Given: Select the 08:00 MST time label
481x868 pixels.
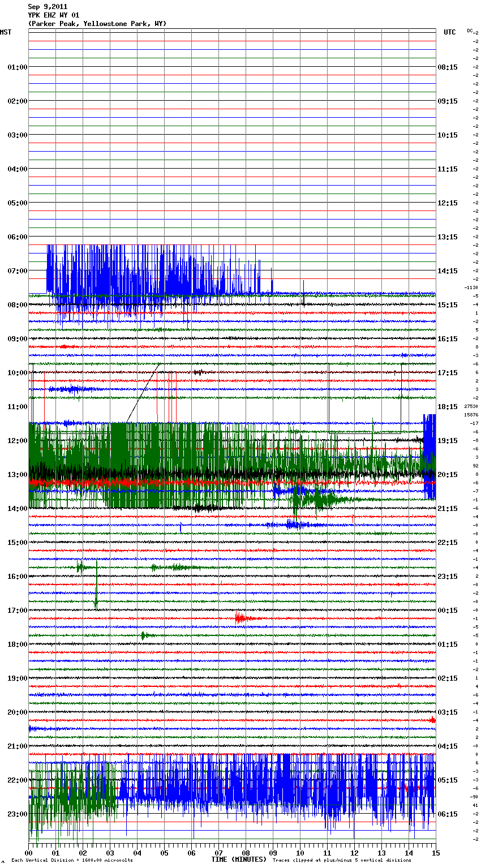Looking at the screenshot, I should [18, 305].
